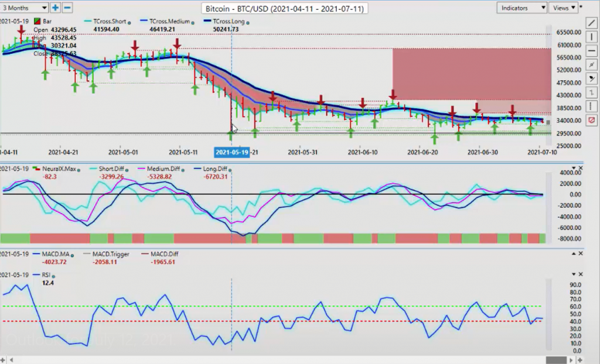Viewport: 600px width, 364px height.
Task: Click the Bitcoin BTC/USD chart title
Action: pyautogui.click(x=285, y=8)
